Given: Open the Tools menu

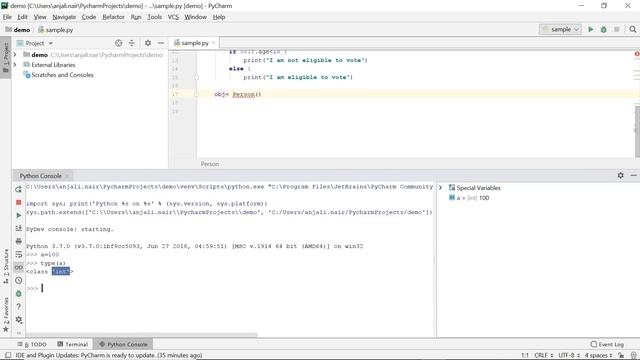Looking at the screenshot, I should point(155,17).
